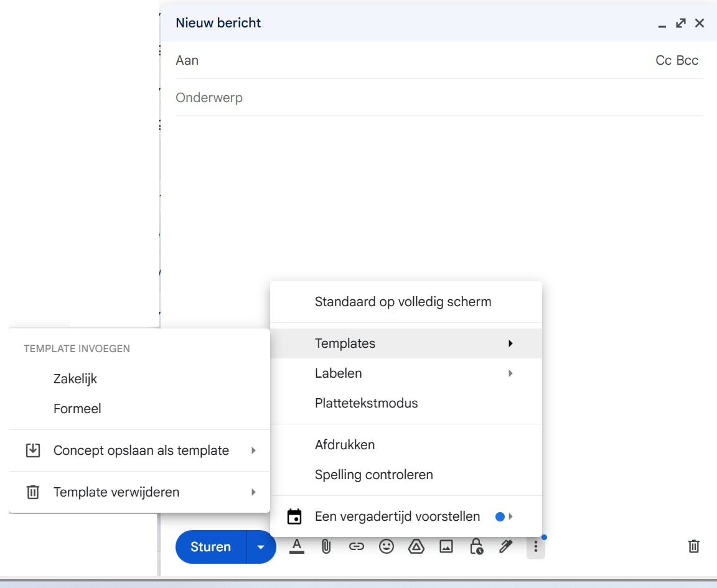Discard draft with the trash icon
Image resolution: width=717 pixels, height=588 pixels.
pyautogui.click(x=693, y=547)
